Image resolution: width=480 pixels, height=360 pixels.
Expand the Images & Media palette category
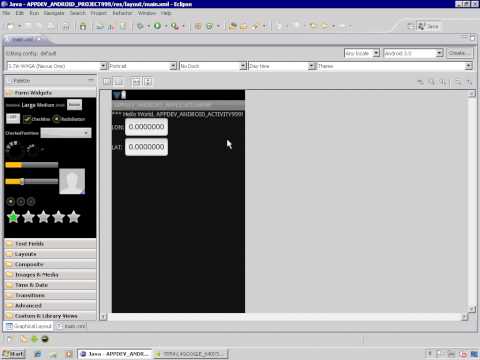pyautogui.click(x=50, y=275)
